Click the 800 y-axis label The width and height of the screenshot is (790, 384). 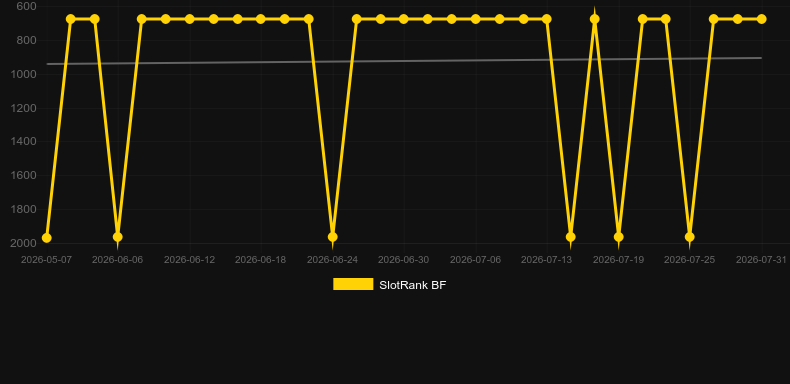tap(26, 40)
